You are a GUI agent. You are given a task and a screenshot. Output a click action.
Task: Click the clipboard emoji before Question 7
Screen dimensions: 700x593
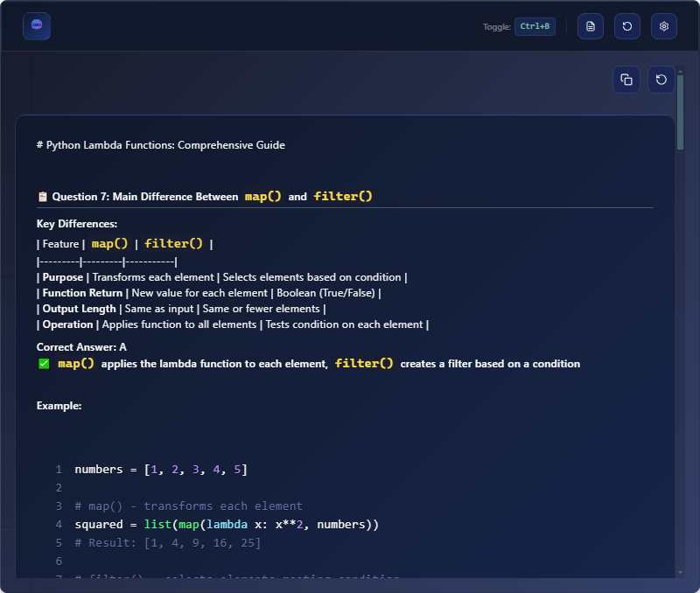[42, 197]
